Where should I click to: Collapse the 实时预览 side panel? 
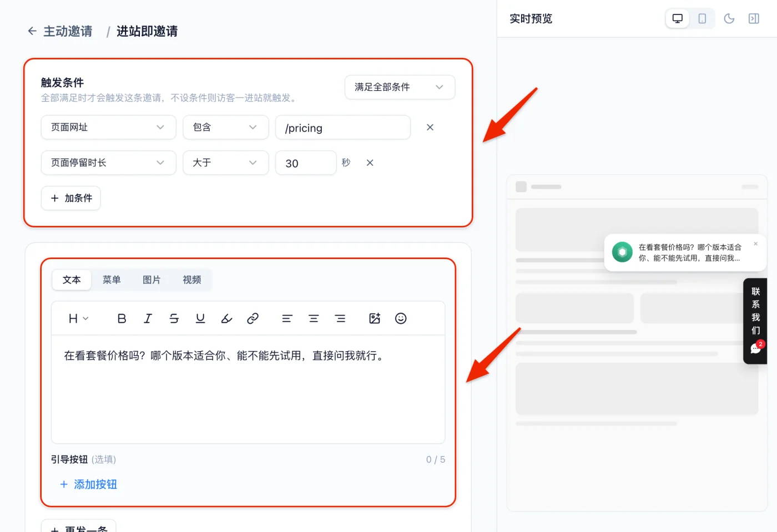[754, 19]
